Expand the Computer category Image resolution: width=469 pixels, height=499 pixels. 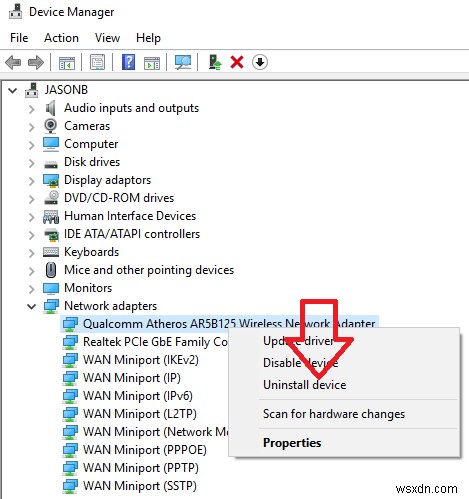tap(32, 145)
